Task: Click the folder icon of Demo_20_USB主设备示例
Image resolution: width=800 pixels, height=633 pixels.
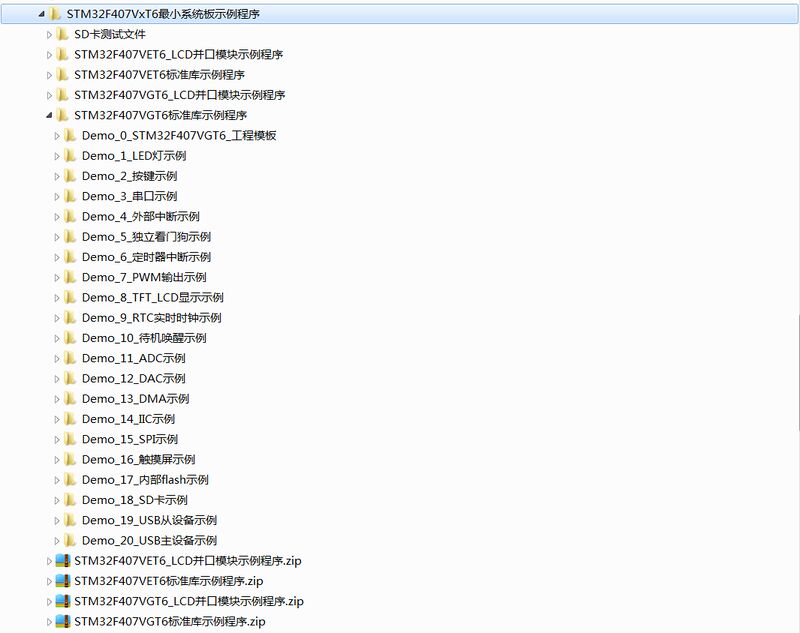Action: tap(70, 540)
